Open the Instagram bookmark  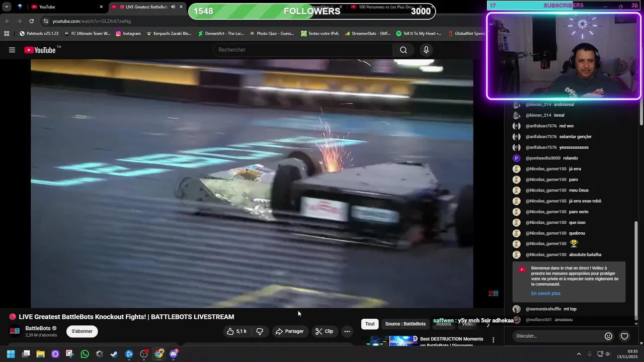pos(128,34)
